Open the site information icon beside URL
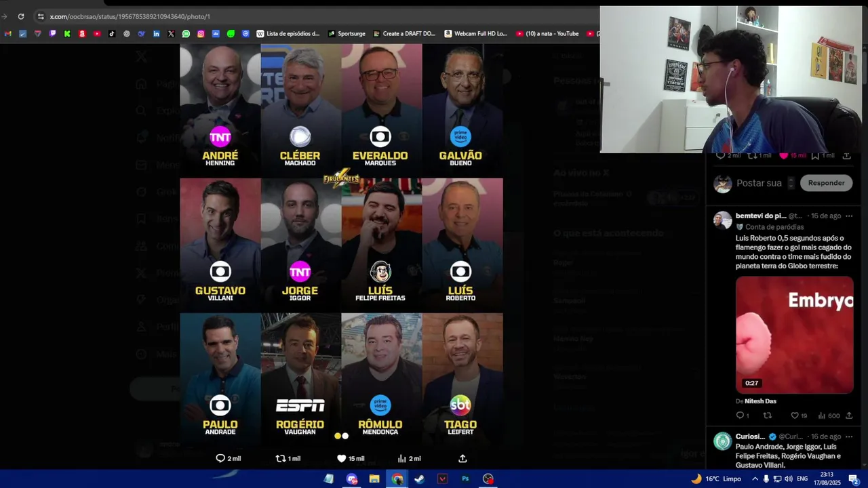Screen dimensions: 868x488 41,16
